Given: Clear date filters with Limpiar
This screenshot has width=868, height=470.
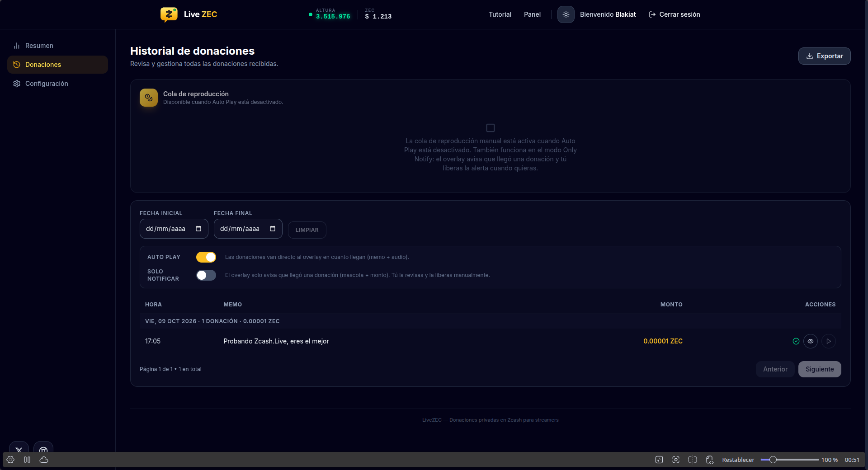Looking at the screenshot, I should coord(307,230).
